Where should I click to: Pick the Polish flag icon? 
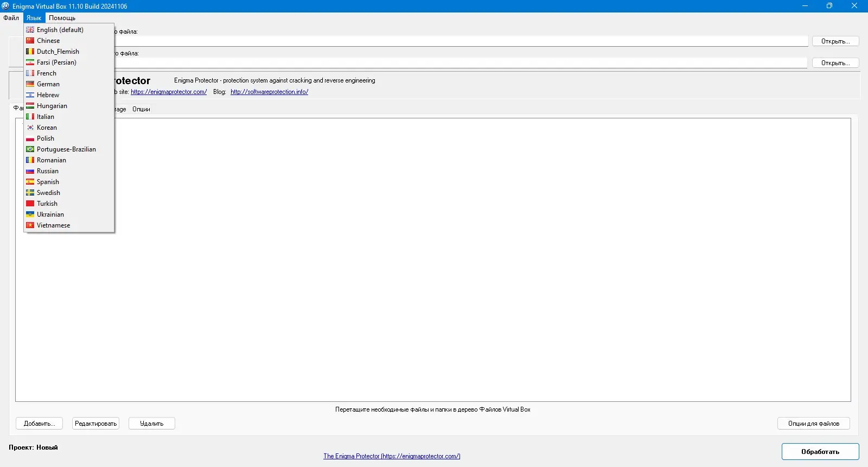[x=30, y=138]
